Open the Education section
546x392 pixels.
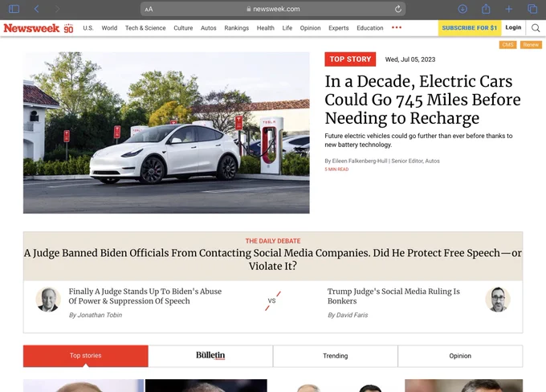click(370, 28)
